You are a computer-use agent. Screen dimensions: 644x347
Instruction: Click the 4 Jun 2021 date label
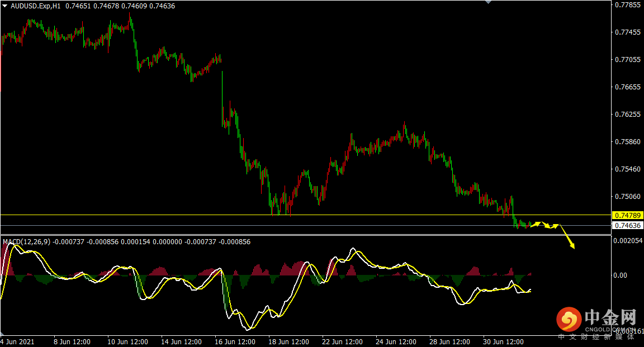(19, 341)
